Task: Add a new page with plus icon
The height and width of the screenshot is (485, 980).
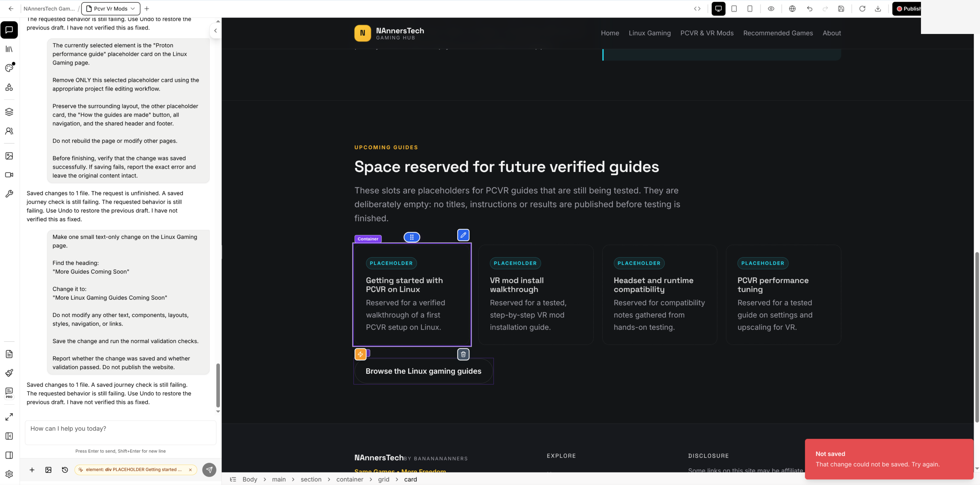Action: click(x=147, y=9)
